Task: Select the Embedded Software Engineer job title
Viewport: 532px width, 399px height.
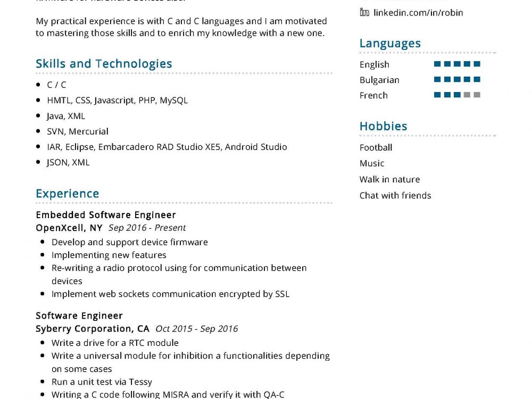Action: (x=105, y=215)
